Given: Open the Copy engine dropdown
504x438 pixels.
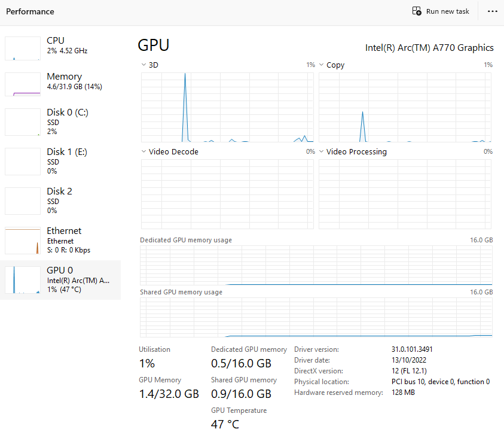Looking at the screenshot, I should click(x=322, y=65).
